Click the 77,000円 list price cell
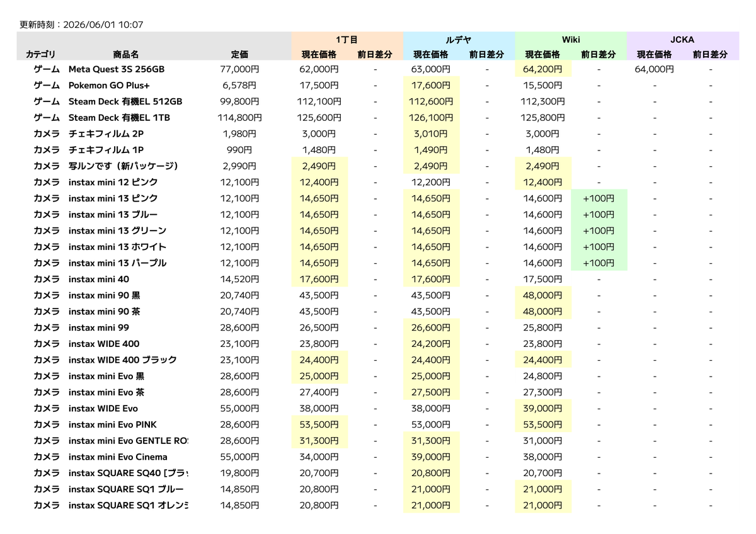This screenshot has height=534, width=756. tap(239, 69)
